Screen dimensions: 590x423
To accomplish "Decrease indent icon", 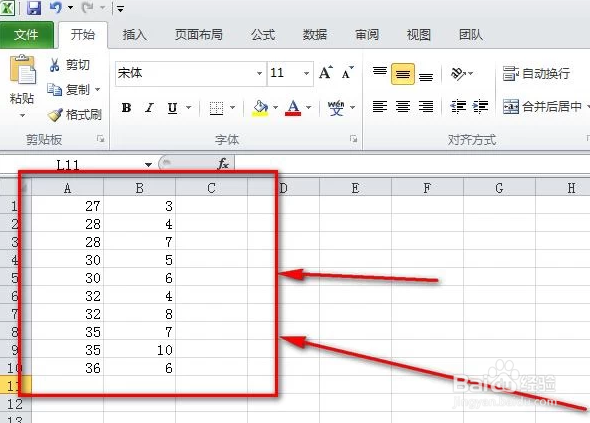I will (458, 107).
